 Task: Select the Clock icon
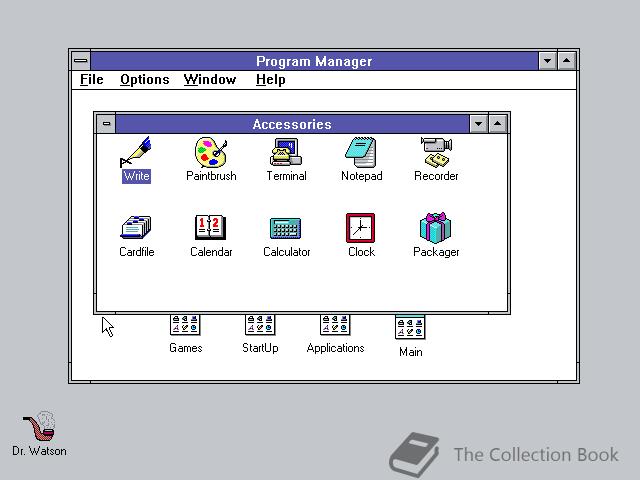click(x=360, y=228)
